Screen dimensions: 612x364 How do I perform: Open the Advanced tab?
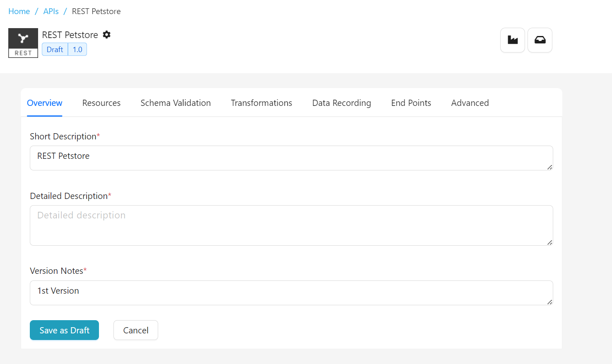470,103
